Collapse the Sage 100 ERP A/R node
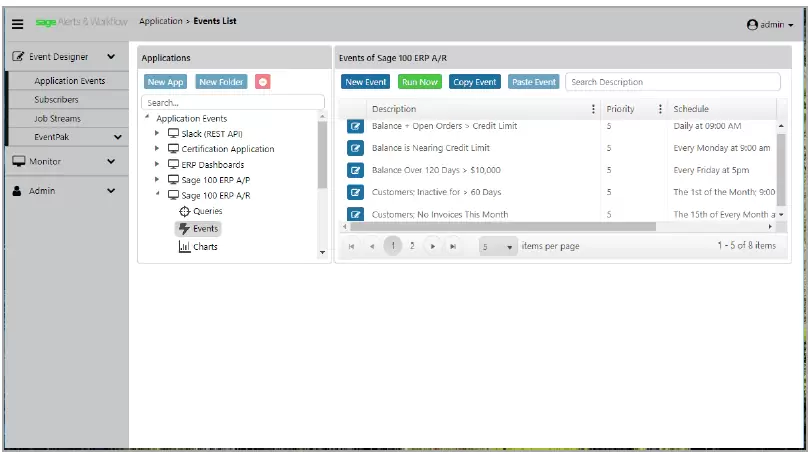 [157, 196]
